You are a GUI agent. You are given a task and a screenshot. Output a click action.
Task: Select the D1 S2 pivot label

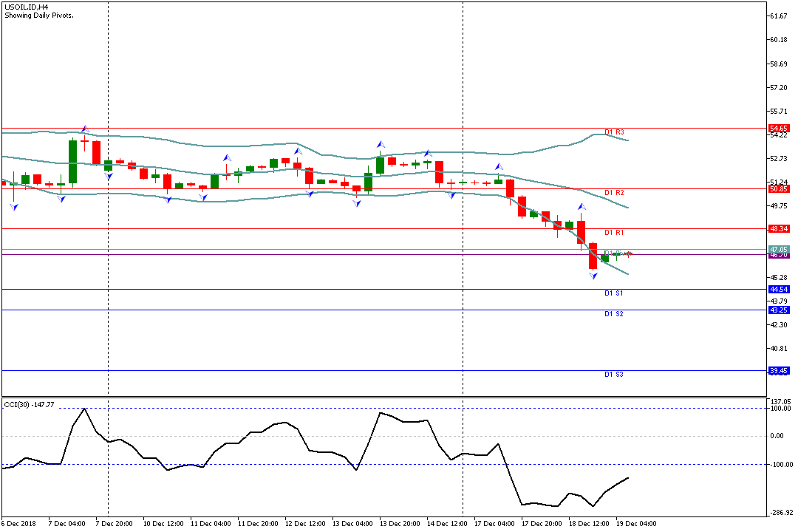point(614,313)
